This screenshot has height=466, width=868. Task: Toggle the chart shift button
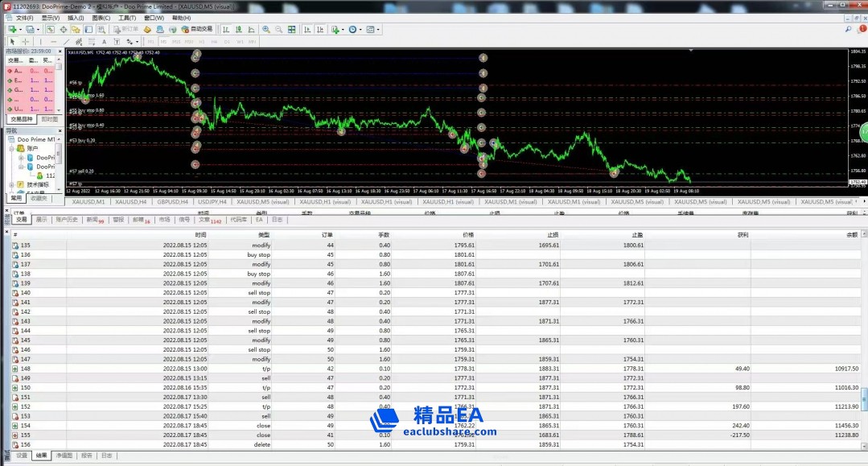click(319, 30)
